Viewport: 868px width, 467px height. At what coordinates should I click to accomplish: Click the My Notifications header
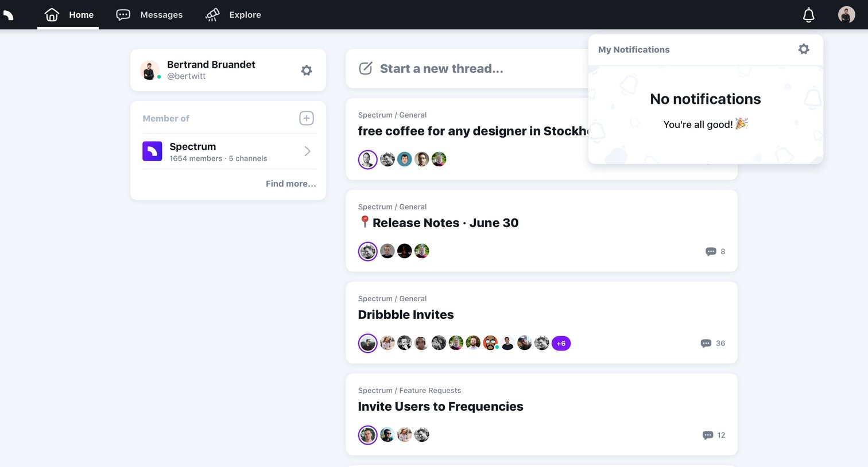tap(634, 49)
